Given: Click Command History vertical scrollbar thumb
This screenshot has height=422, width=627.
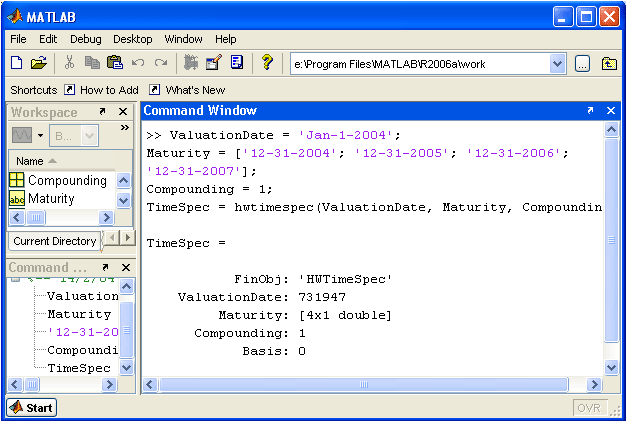Looking at the screenshot, I should point(126,330).
